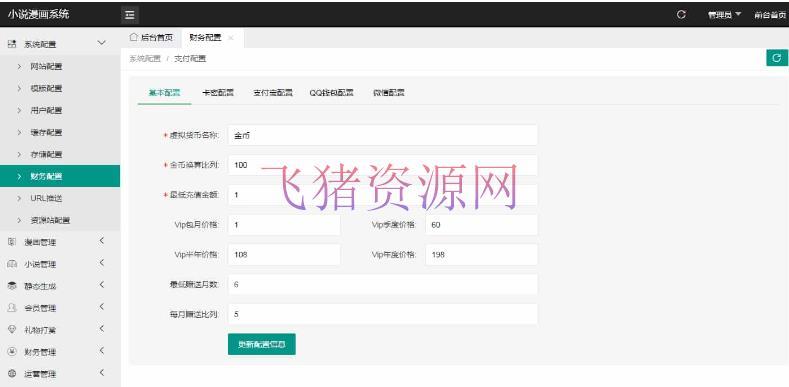This screenshot has width=789, height=387.
Task: Click the 小说管理 sidebar icon
Action: [12, 264]
